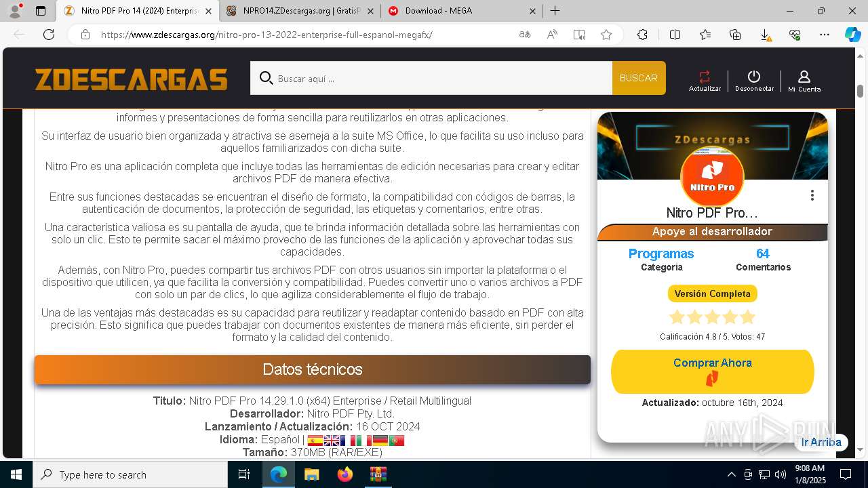868x488 pixels.
Task: Click the Spanish flag icon
Action: click(315, 440)
